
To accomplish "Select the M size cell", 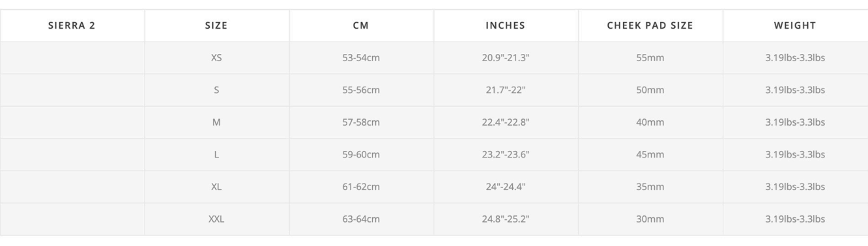I will coord(216,122).
